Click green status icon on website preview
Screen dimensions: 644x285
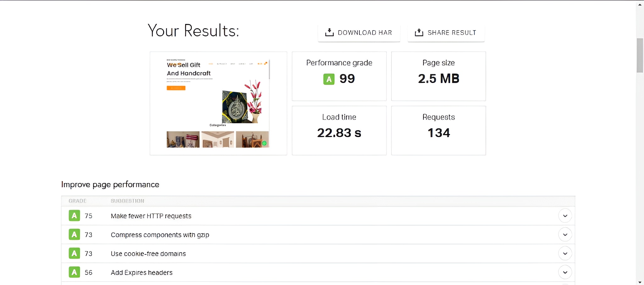point(264,143)
